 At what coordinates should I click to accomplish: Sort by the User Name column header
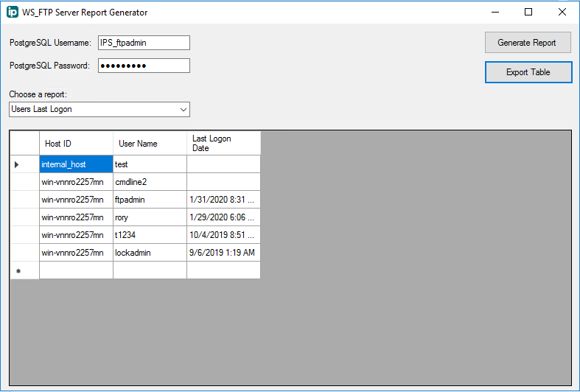point(150,144)
